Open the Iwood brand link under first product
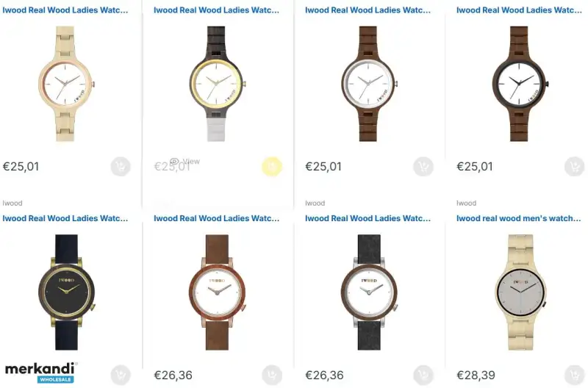Screen dimensions: 588x388 (12, 203)
